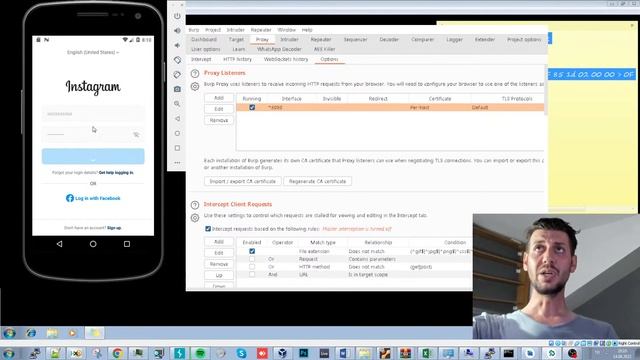
Task: Click the Instagram password input field
Action: pyautogui.click(x=93, y=134)
